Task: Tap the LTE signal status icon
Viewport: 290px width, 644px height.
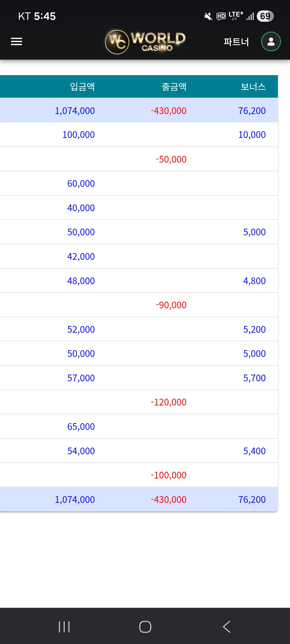Action: tap(236, 16)
